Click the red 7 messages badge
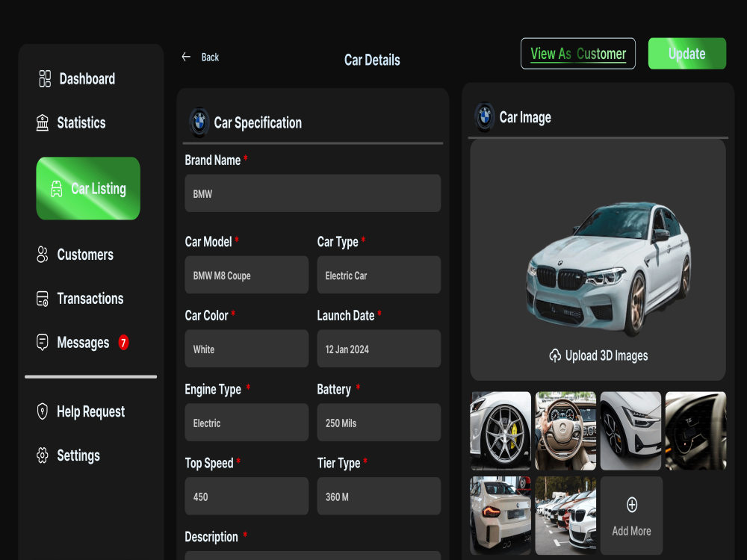 click(x=123, y=343)
